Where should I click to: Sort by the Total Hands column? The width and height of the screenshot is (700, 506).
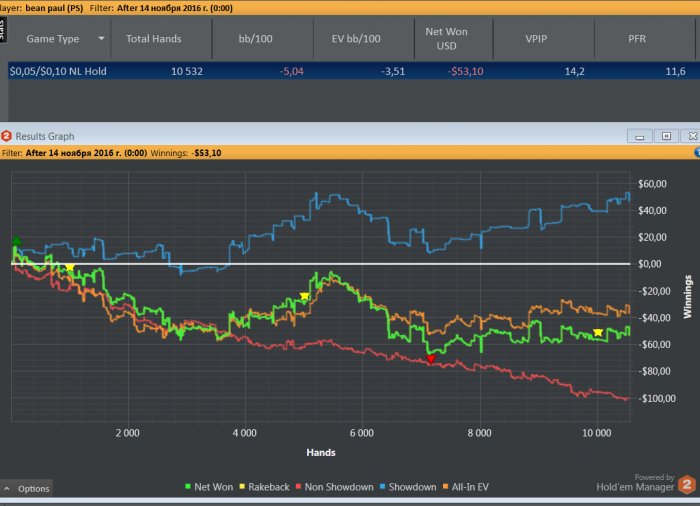[155, 39]
